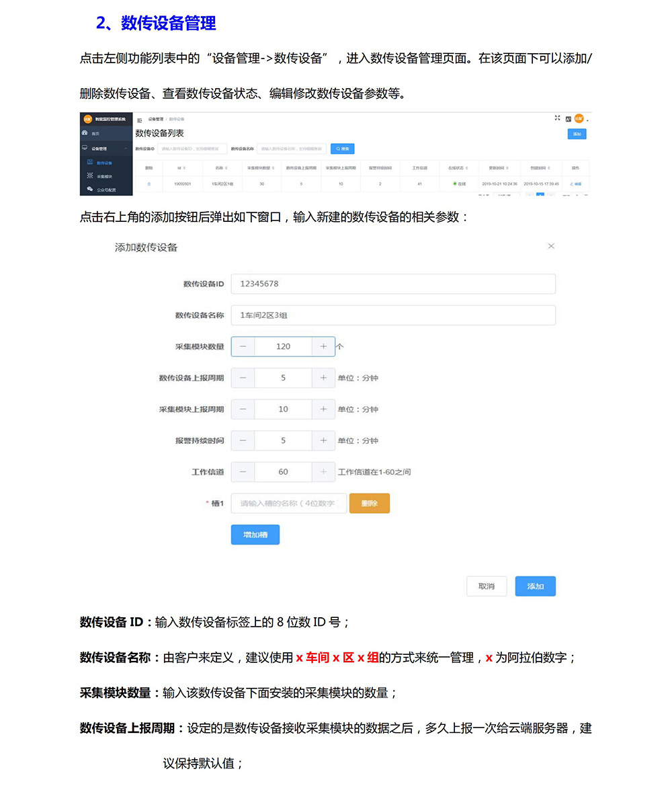Viewport: 672px width, 786px height.
Task: Focus the 槽1 name input field
Action: click(289, 504)
